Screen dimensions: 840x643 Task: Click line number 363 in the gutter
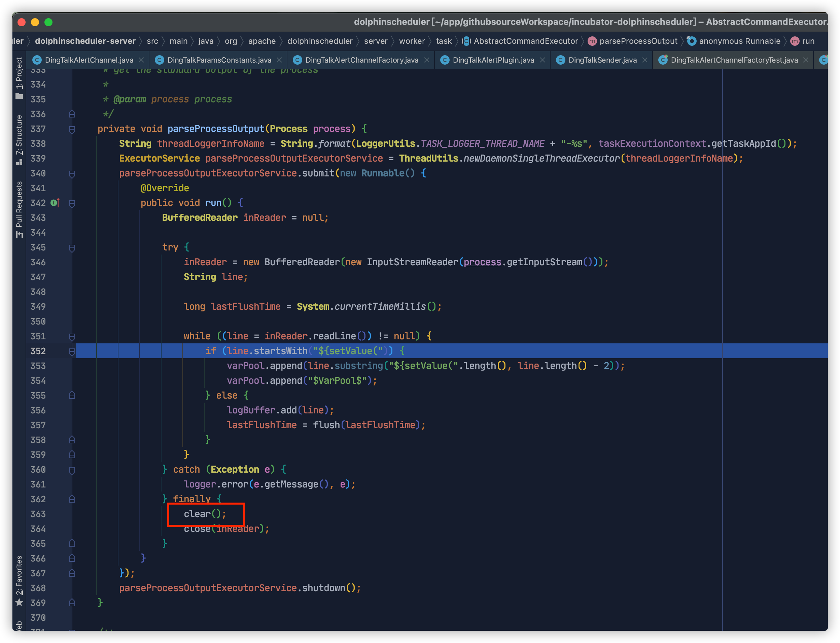[38, 514]
